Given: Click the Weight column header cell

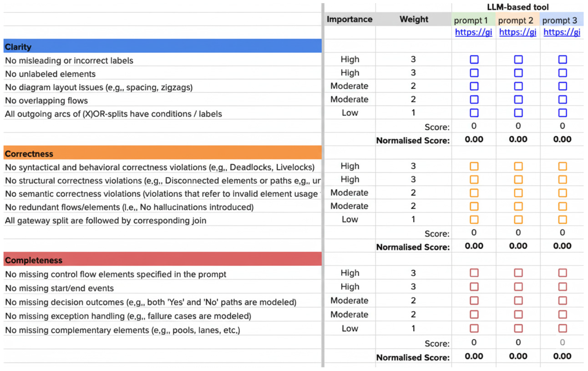Looking at the screenshot, I should tap(414, 19).
